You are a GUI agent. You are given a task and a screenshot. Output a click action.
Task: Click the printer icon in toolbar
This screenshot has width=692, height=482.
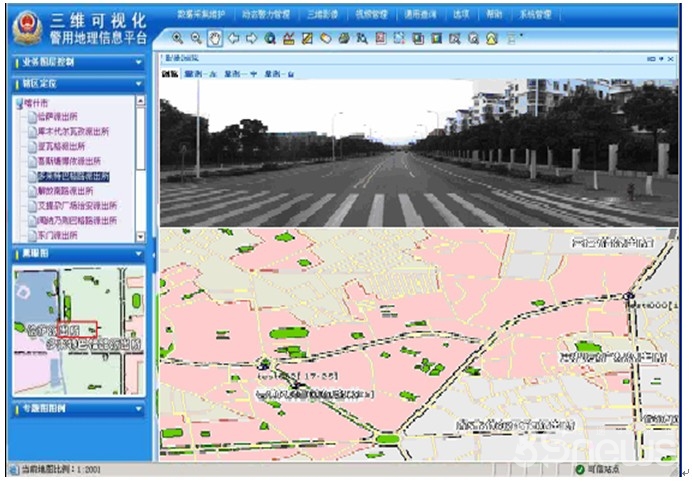point(343,39)
